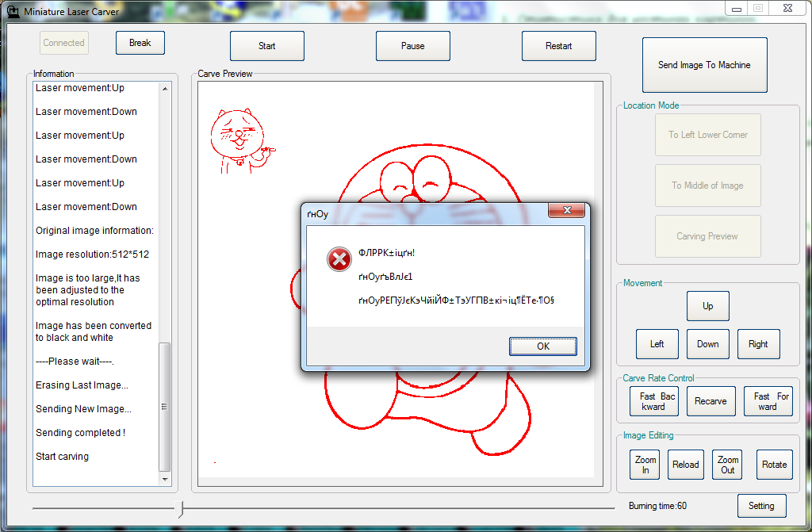This screenshot has height=532, width=812.
Task: Click the 'Start carving' log line
Action: click(x=62, y=457)
